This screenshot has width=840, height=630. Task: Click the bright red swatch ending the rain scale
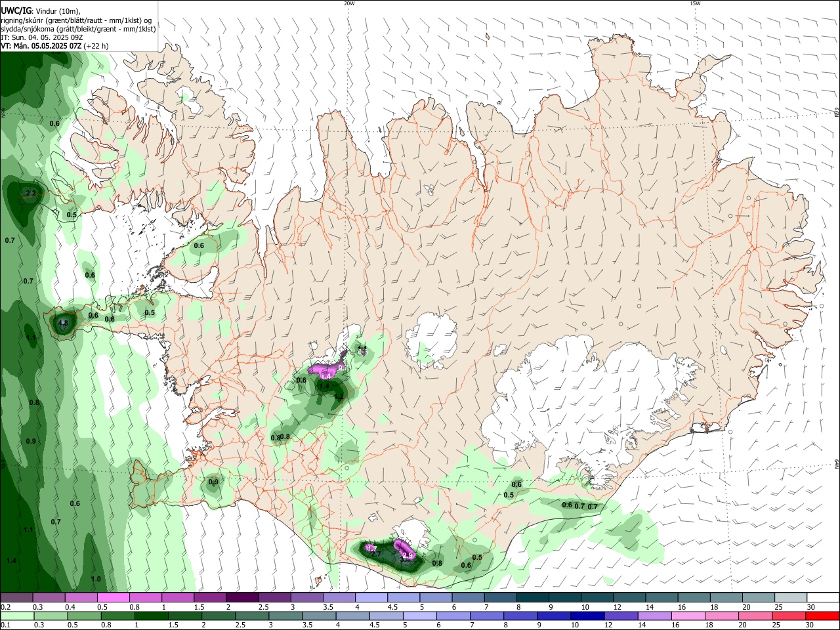coord(822,616)
